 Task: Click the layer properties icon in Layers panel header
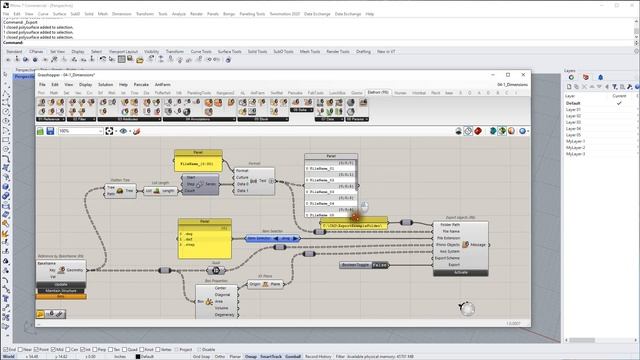coord(571,77)
